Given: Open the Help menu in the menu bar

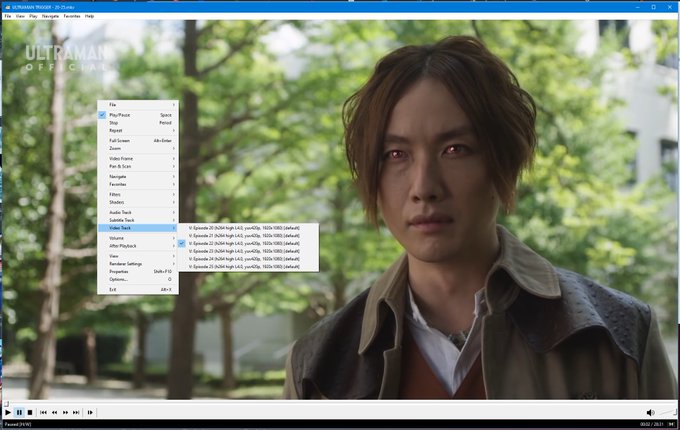Looking at the screenshot, I should click(x=89, y=16).
